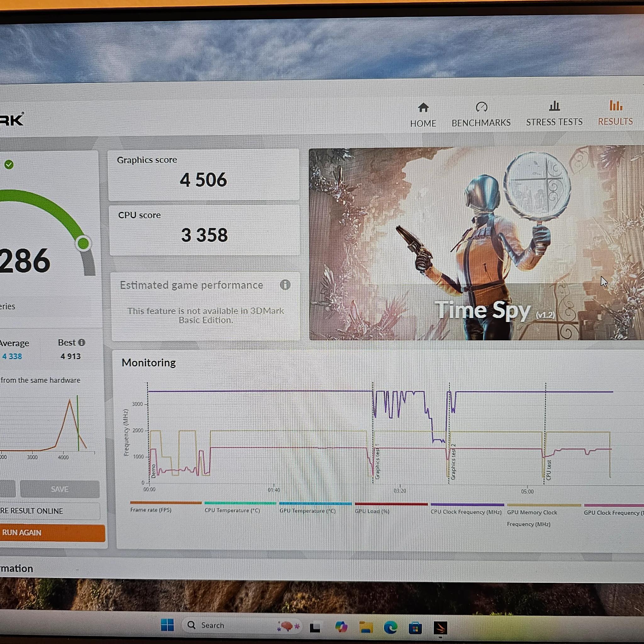Click the SAVE button
The image size is (644, 644).
click(x=60, y=489)
